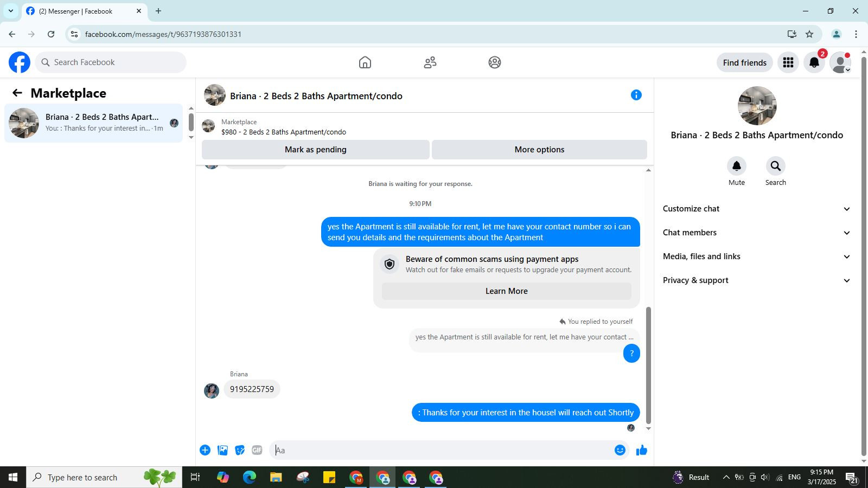View site information icon in address bar
The image size is (868, 488).
coord(74,34)
